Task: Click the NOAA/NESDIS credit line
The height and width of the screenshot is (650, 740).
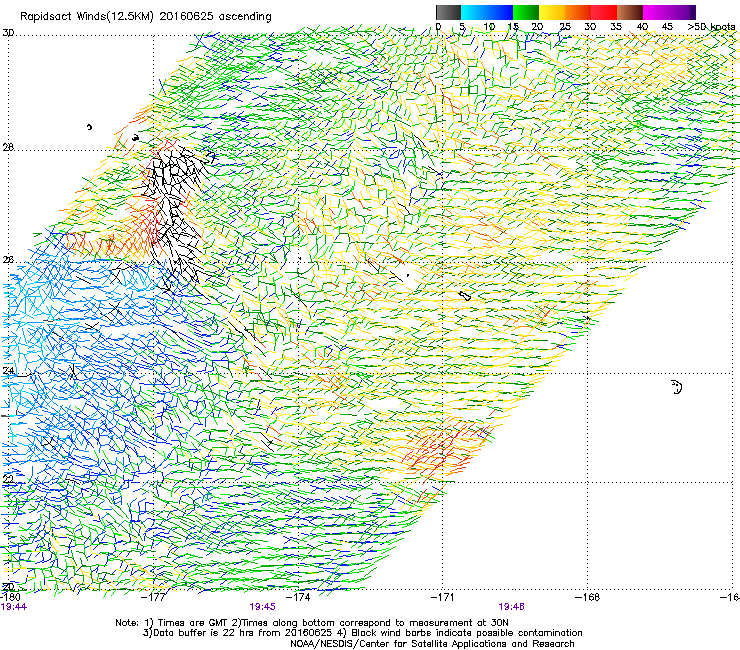Action: point(432,644)
